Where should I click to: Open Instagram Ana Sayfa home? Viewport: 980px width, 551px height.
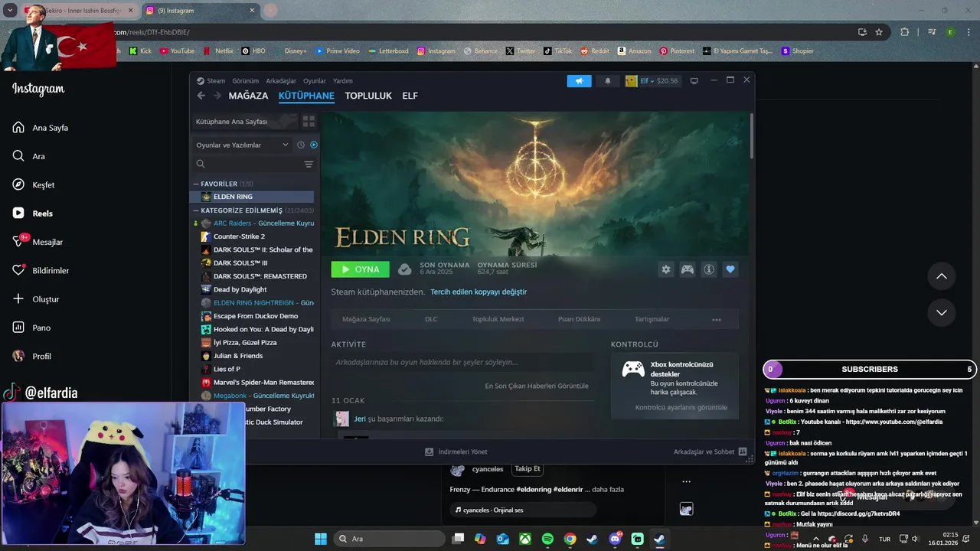[41, 128]
